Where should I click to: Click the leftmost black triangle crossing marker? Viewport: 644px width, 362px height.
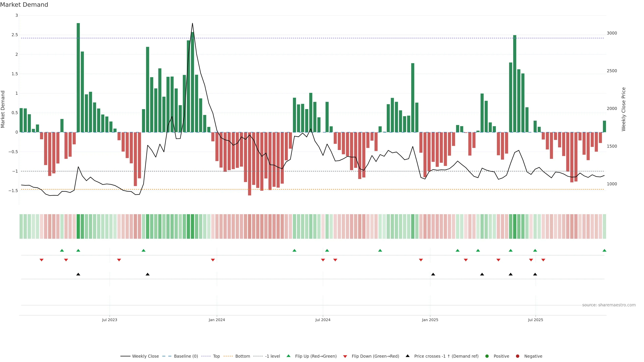78,274
